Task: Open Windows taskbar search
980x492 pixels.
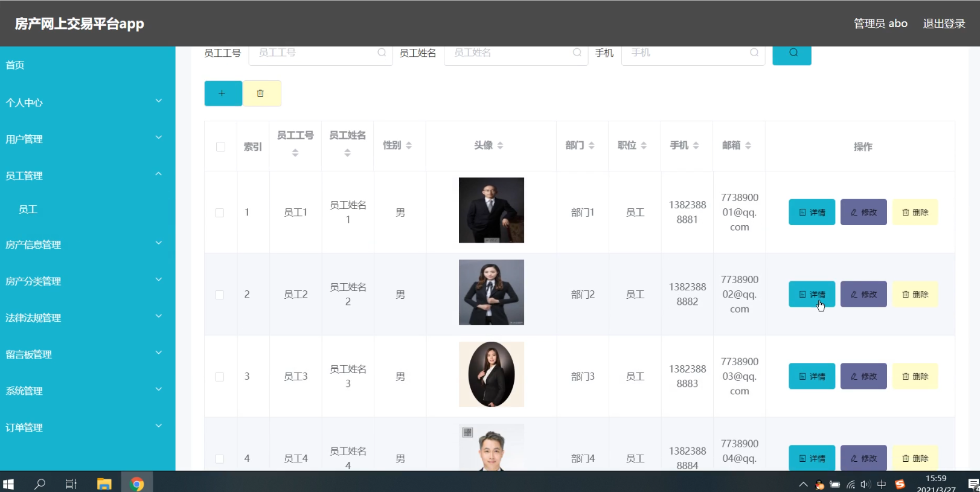Action: 40,484
